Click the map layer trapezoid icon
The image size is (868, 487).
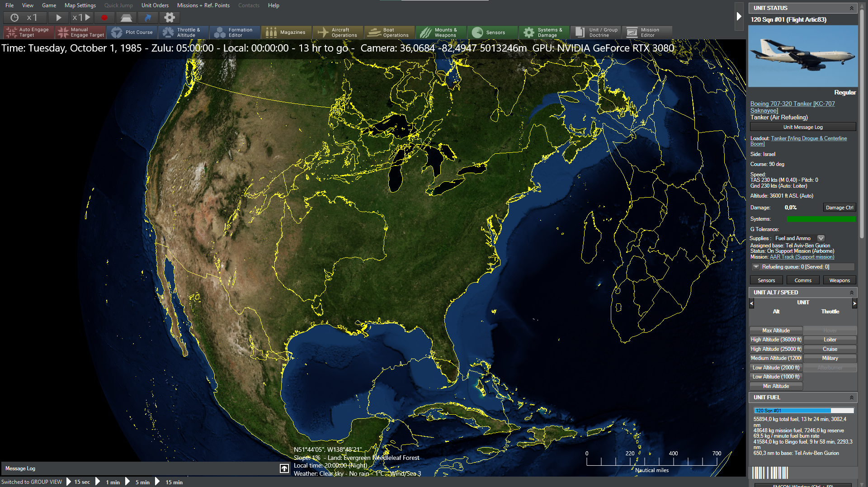pos(126,18)
